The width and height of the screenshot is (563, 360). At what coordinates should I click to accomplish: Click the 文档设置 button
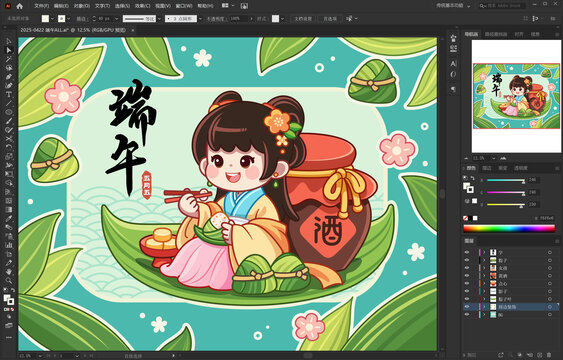pos(303,19)
